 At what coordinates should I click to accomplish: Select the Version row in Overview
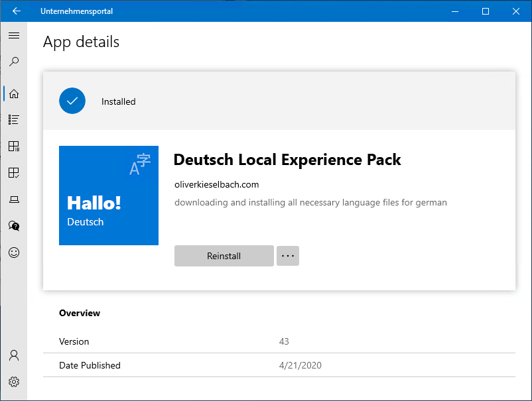279,341
